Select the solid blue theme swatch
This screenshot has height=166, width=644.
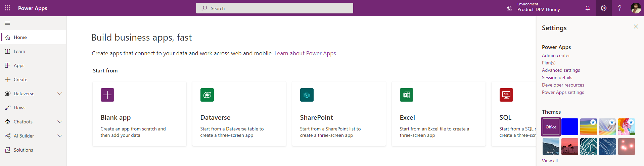click(570, 127)
